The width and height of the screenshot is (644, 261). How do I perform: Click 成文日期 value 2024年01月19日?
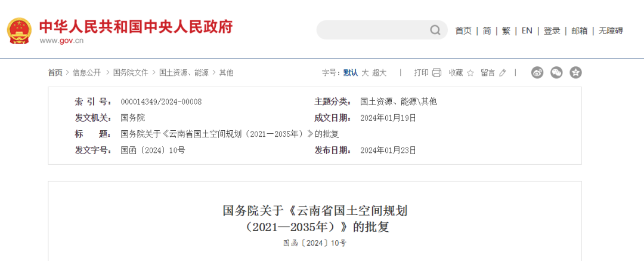pyautogui.click(x=388, y=118)
